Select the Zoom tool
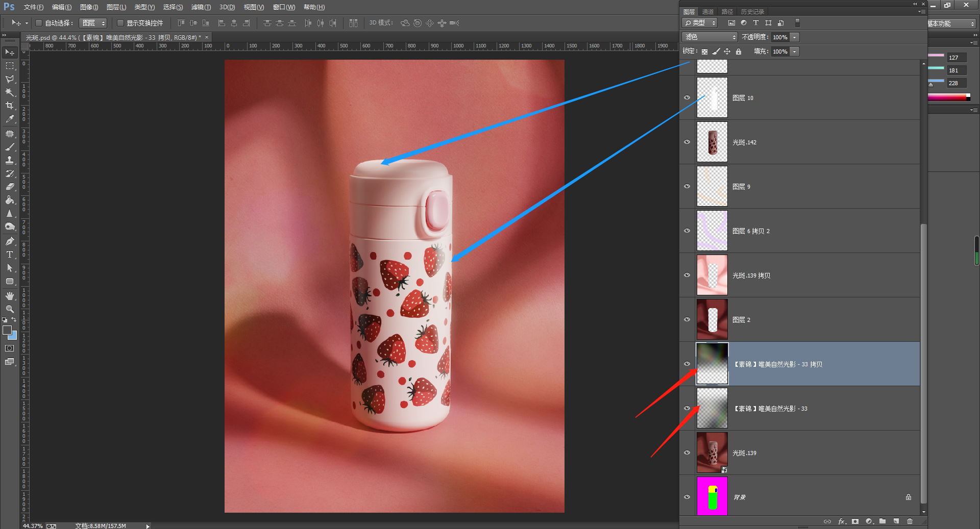 (x=9, y=309)
